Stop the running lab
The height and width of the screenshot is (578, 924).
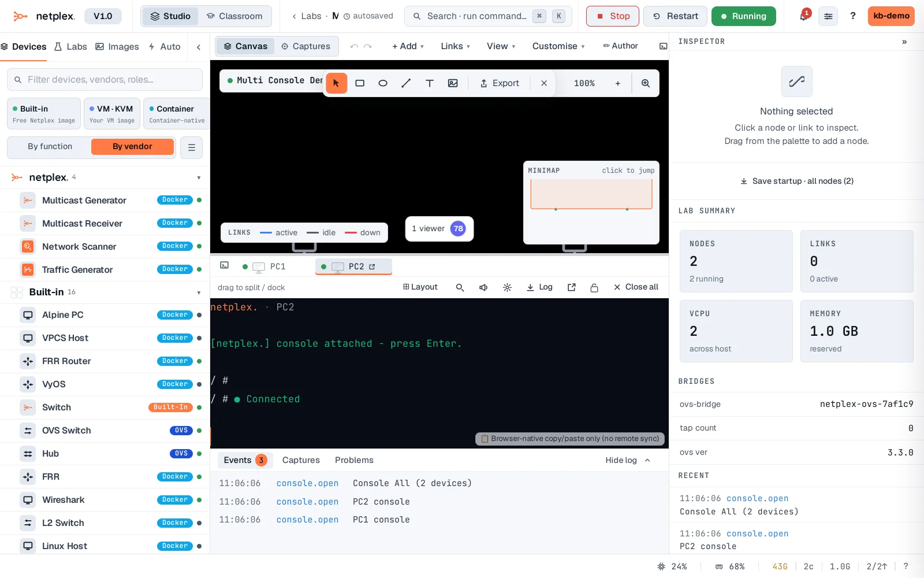pyautogui.click(x=613, y=16)
